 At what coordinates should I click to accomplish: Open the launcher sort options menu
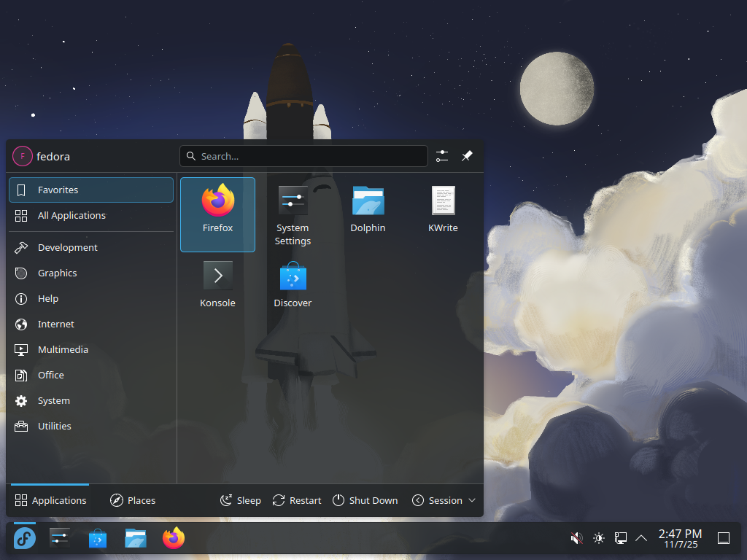pos(442,155)
